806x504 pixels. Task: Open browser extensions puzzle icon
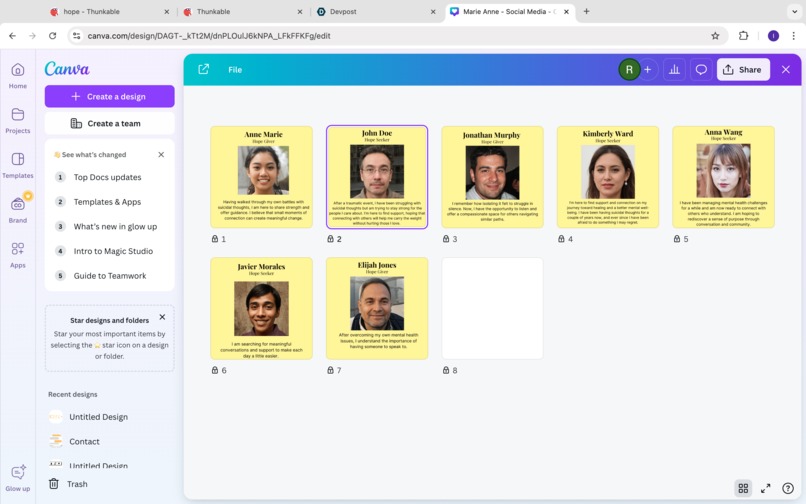pos(743,35)
